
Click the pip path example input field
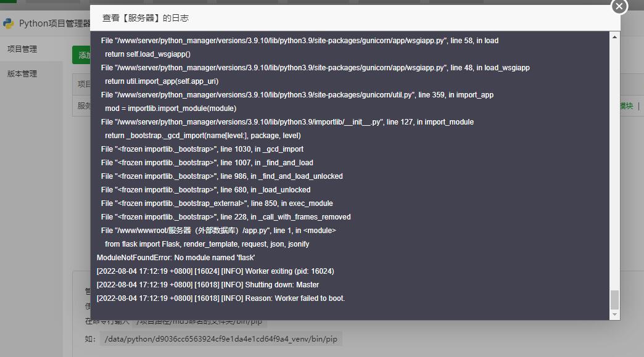coord(220,339)
